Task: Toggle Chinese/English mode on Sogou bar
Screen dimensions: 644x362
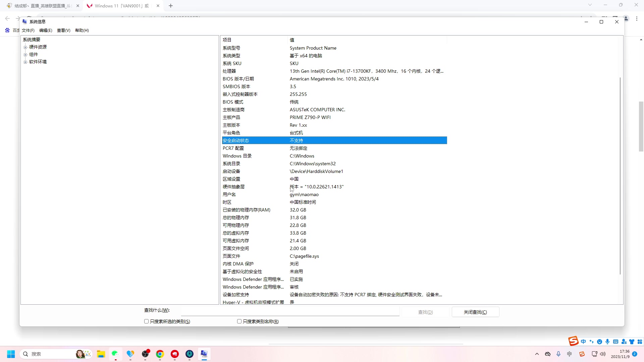Action: 583,342
